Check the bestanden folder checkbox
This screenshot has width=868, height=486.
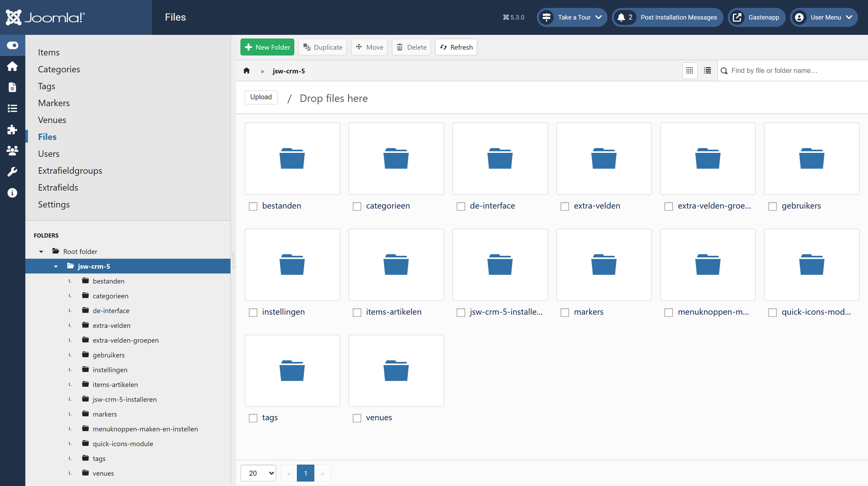253,206
